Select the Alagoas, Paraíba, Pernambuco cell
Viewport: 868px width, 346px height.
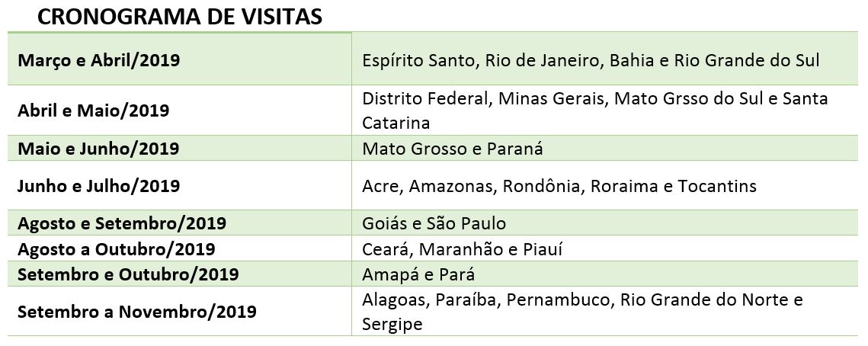[x=604, y=311]
